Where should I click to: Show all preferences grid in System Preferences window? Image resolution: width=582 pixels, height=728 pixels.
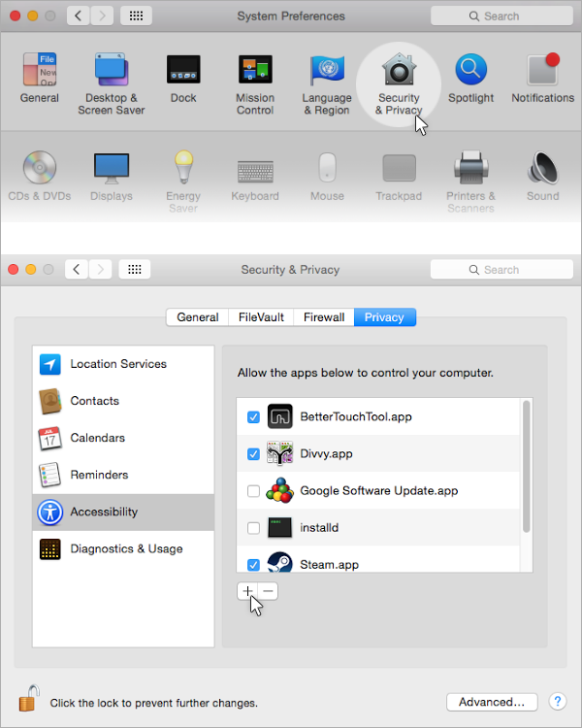pyautogui.click(x=136, y=16)
